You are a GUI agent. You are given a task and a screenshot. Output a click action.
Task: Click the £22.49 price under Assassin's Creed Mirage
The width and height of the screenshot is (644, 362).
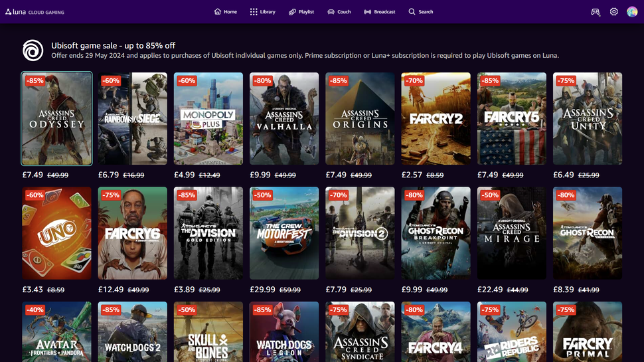[490, 290]
